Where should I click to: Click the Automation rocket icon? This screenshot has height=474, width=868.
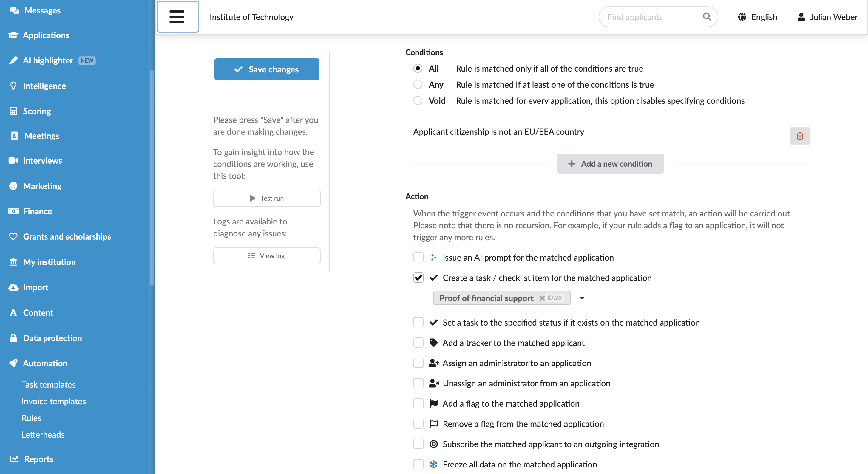click(13, 363)
